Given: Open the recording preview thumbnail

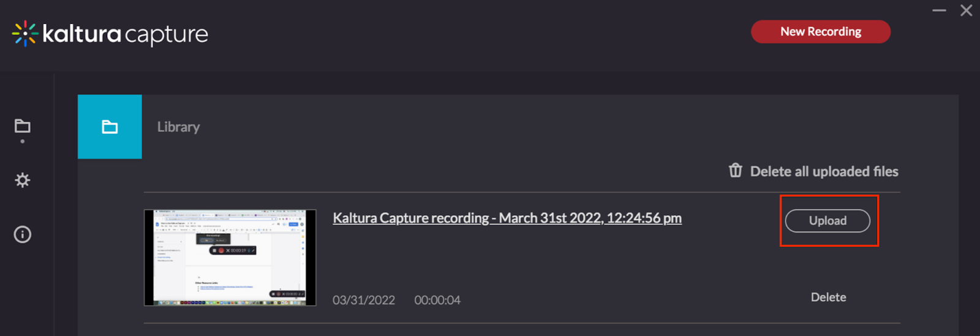Looking at the screenshot, I should pyautogui.click(x=230, y=258).
